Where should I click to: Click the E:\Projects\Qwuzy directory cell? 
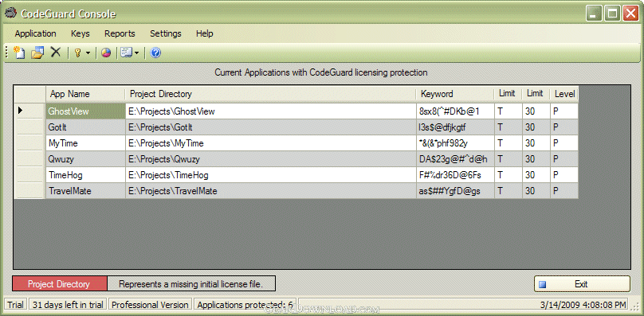pyautogui.click(x=271, y=159)
